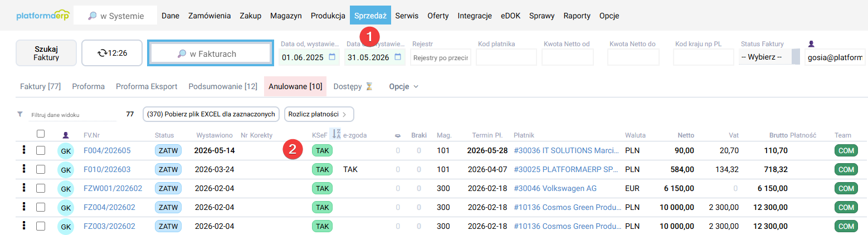Open the Zamówienia menu
This screenshot has width=868, height=235.
209,16
